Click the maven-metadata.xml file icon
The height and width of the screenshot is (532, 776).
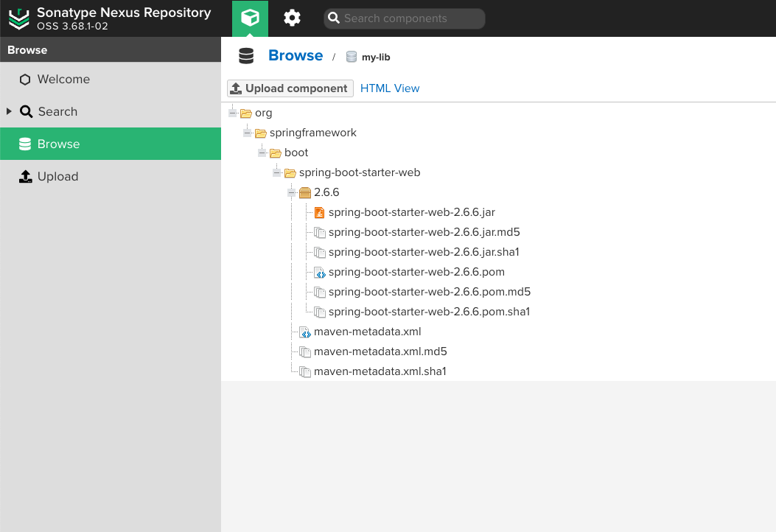(305, 332)
